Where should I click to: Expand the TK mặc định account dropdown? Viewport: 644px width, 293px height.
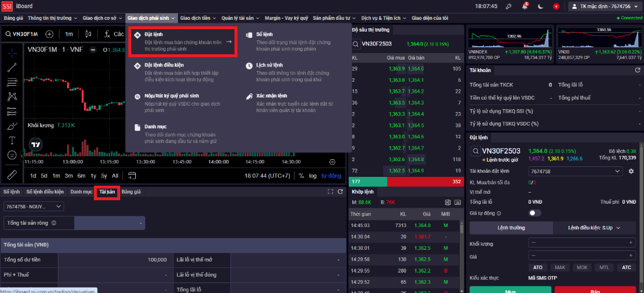[602, 6]
